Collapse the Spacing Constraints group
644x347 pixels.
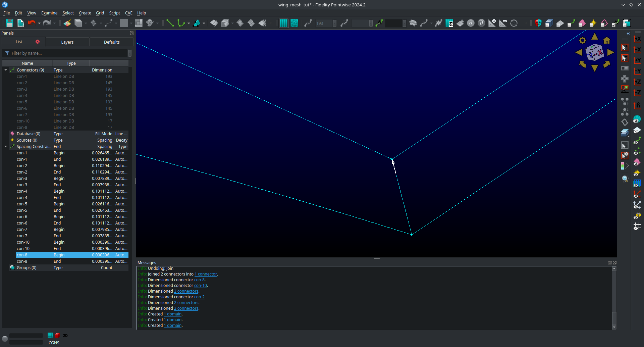[5, 146]
